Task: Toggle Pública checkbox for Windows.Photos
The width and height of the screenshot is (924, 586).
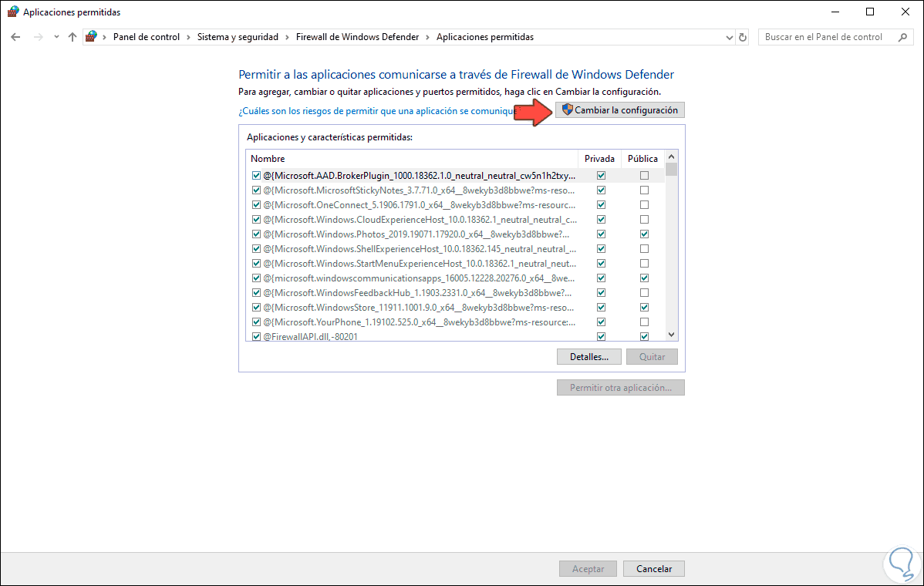Action: [644, 234]
